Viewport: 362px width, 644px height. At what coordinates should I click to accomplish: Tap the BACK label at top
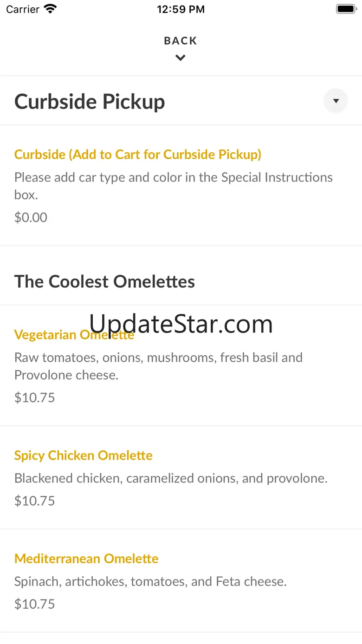tap(181, 41)
